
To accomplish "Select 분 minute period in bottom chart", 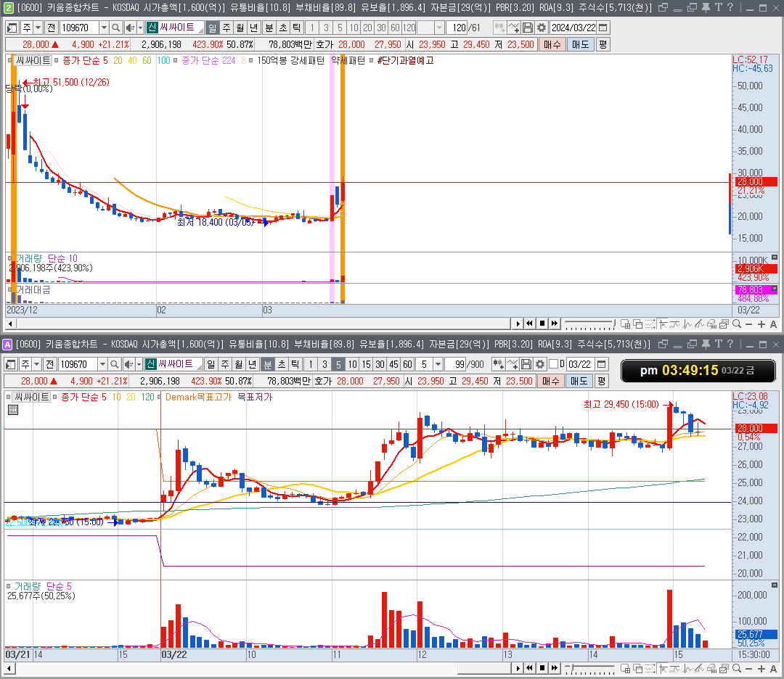I will 267,364.
